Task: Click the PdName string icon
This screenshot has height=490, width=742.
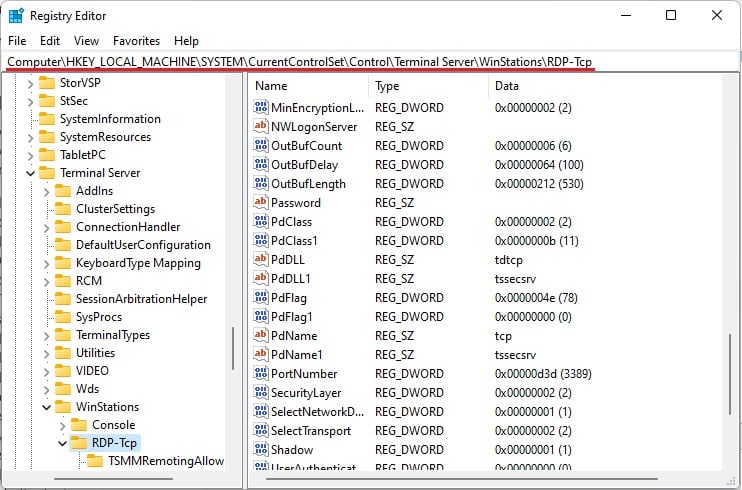Action: (261, 335)
